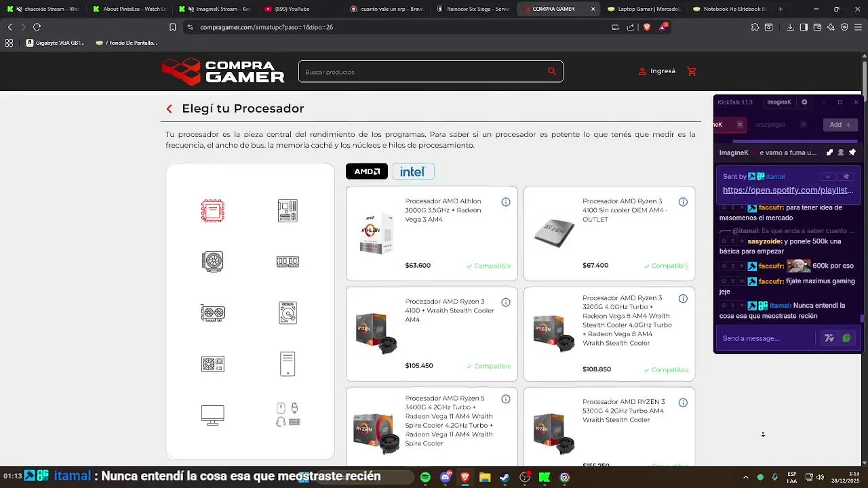Open the 'Fondo De Pantalla...' bookmark
This screenshot has width=868, height=488.
(x=126, y=43)
